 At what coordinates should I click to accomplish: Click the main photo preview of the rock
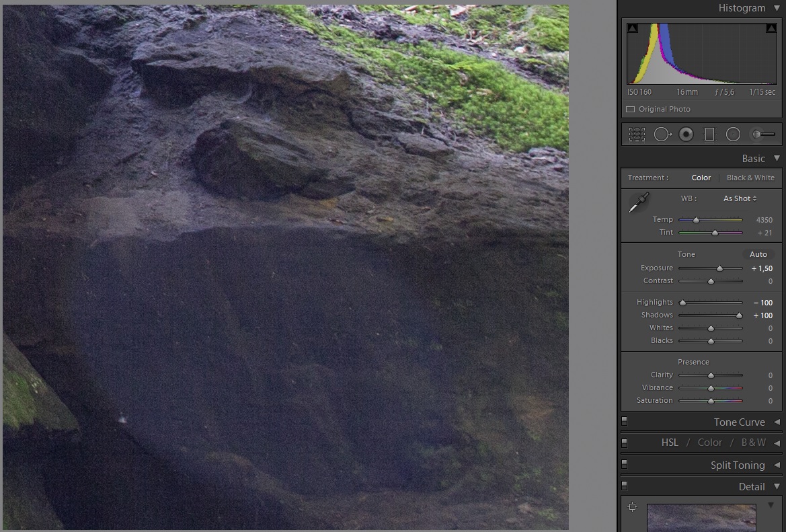point(286,267)
